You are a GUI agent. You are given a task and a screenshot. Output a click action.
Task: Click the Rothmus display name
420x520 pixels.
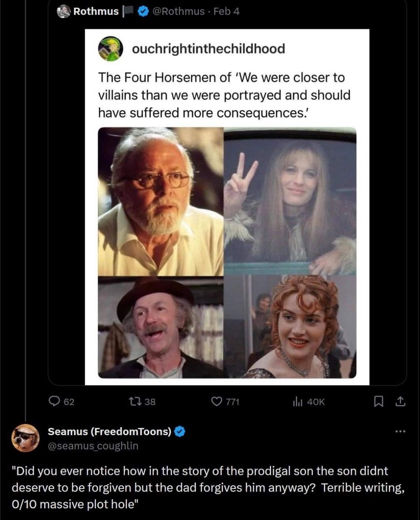click(96, 11)
